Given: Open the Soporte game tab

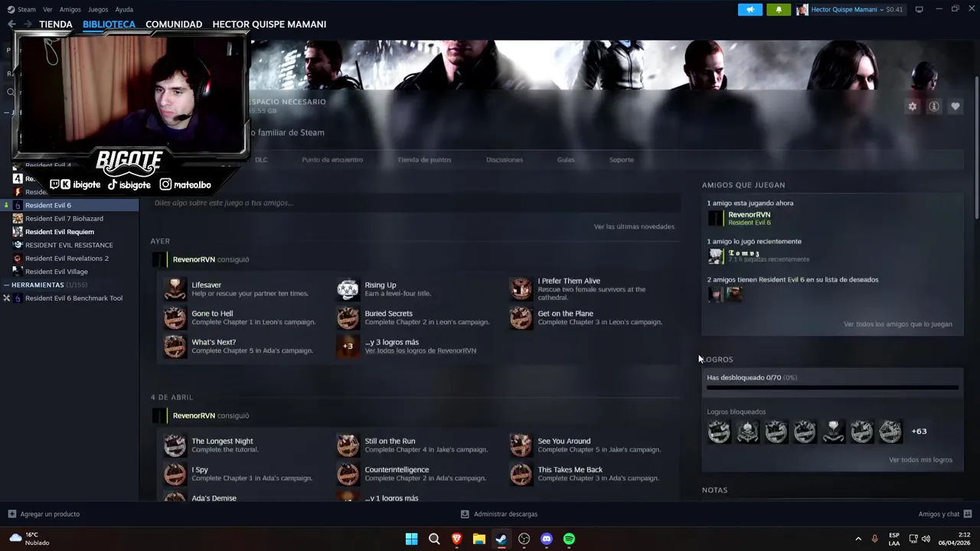Looking at the screenshot, I should tap(621, 160).
